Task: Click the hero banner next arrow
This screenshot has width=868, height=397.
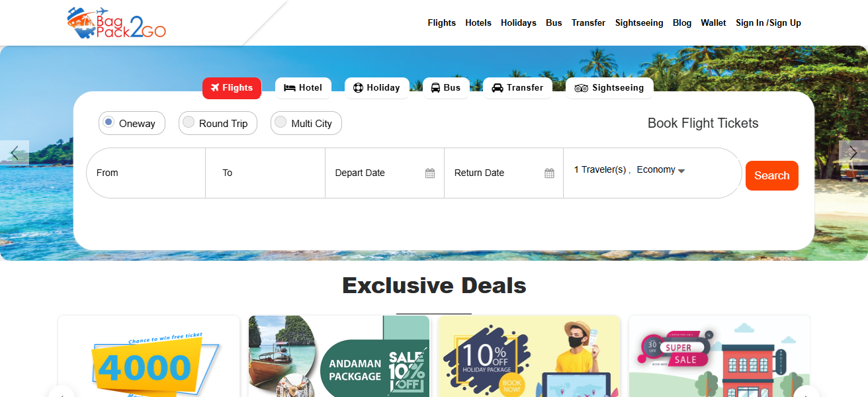Action: click(x=853, y=153)
